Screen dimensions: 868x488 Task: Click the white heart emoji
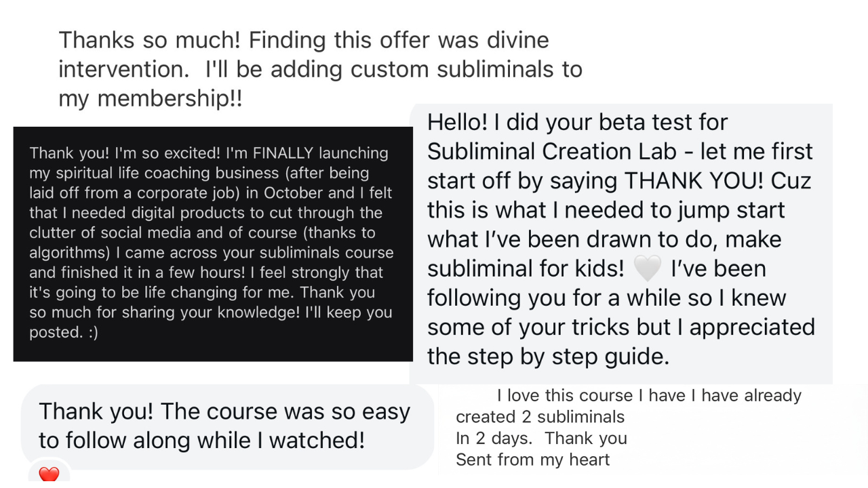pyautogui.click(x=647, y=269)
